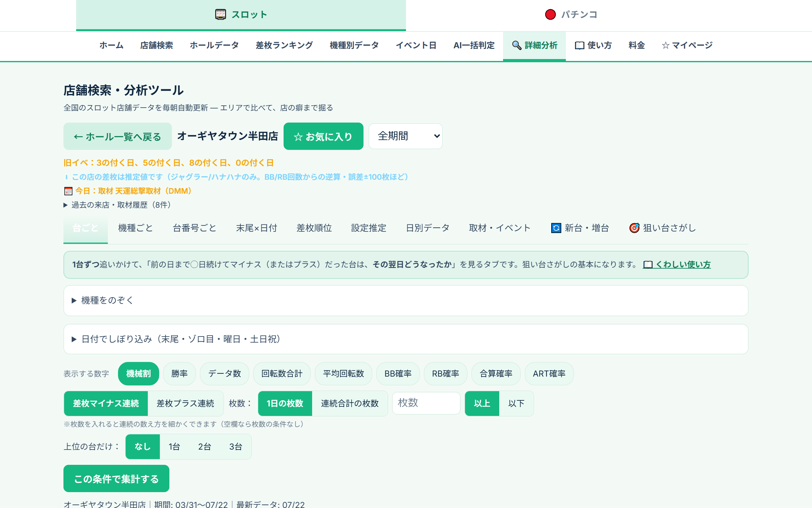This screenshot has height=508, width=812.
Task: Select 以上 threshold option
Action: pyautogui.click(x=482, y=404)
